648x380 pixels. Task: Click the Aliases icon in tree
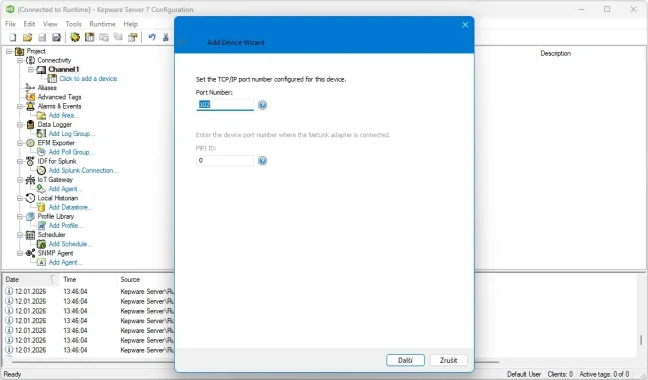coord(30,88)
